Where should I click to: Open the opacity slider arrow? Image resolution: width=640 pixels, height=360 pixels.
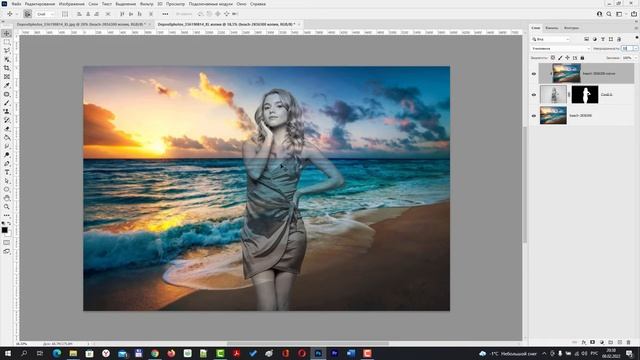click(636, 49)
